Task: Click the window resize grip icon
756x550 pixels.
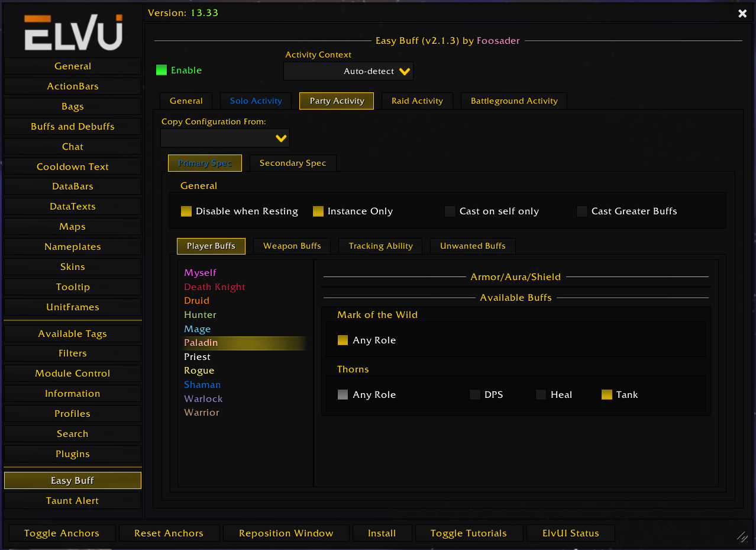Action: tap(742, 537)
